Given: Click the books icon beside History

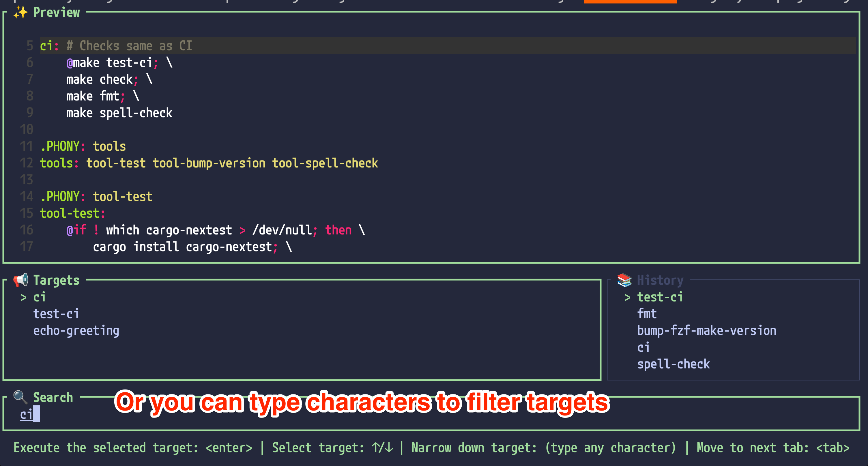Looking at the screenshot, I should pyautogui.click(x=624, y=280).
